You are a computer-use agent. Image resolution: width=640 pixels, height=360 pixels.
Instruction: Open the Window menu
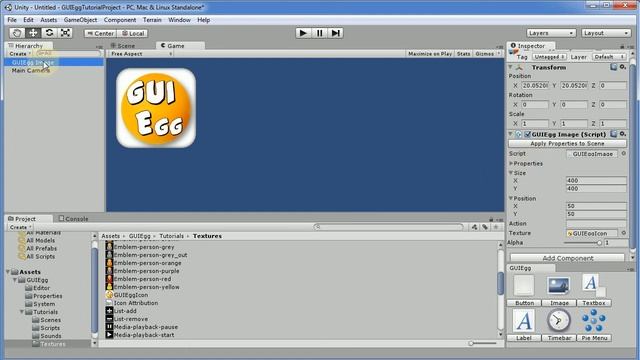click(x=179, y=20)
